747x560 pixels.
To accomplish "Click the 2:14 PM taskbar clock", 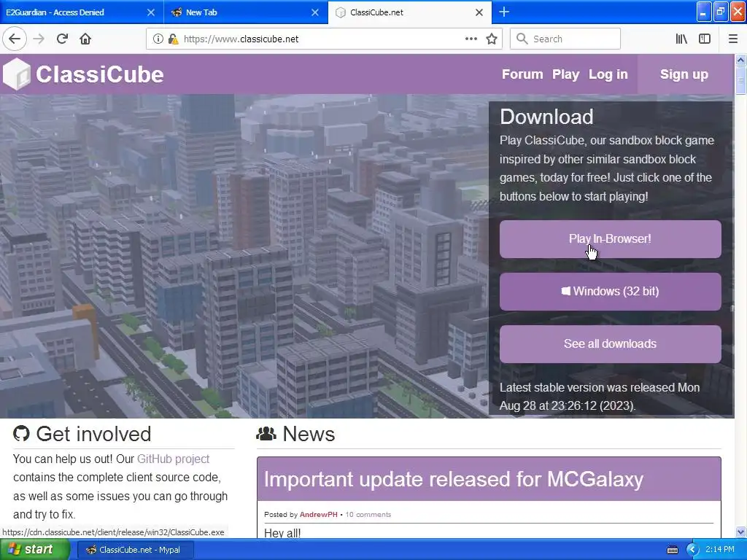I will [x=719, y=550].
